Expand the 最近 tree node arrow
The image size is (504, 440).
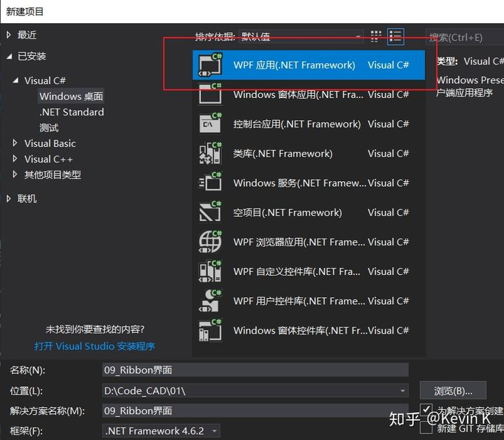tap(8, 35)
